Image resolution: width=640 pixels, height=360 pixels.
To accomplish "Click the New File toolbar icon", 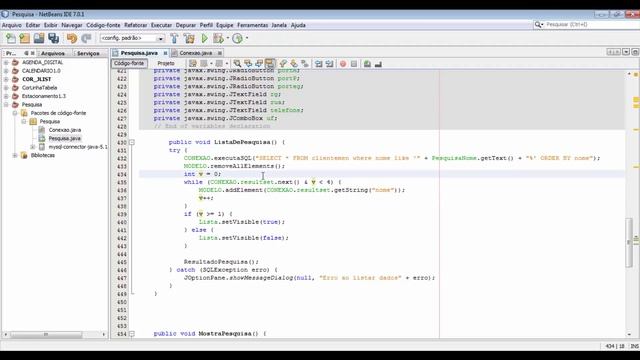I will [11, 38].
